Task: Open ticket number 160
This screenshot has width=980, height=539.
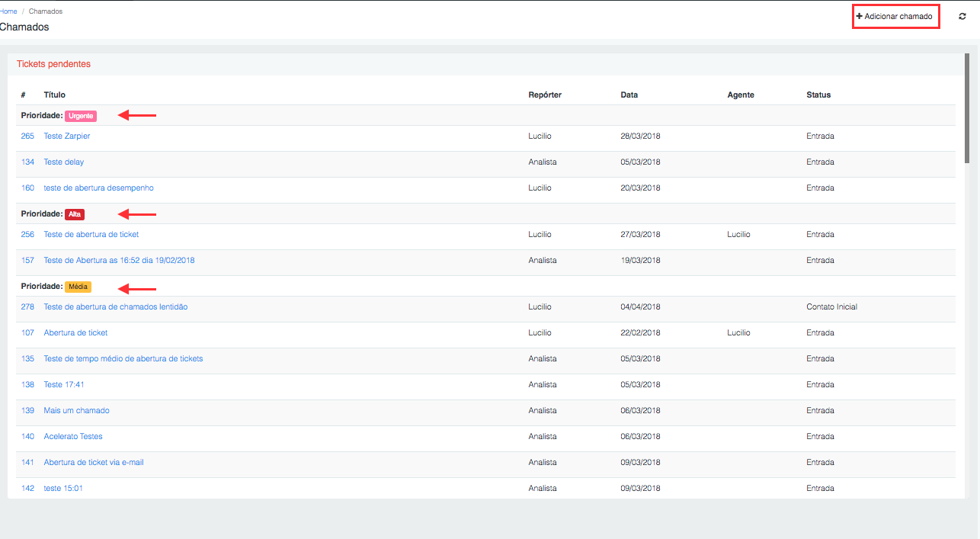Action: 27,188
